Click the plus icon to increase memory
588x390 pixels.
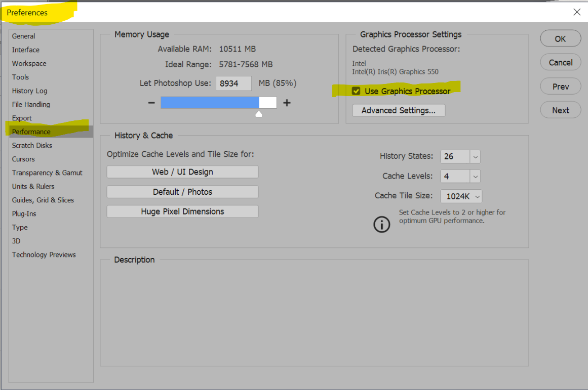[287, 103]
